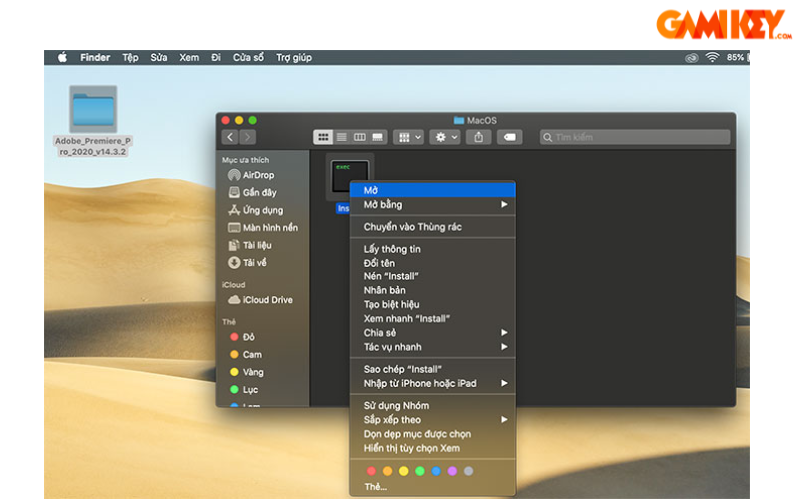The image size is (800, 500).
Task: Switch to gallery view
Action: [378, 137]
